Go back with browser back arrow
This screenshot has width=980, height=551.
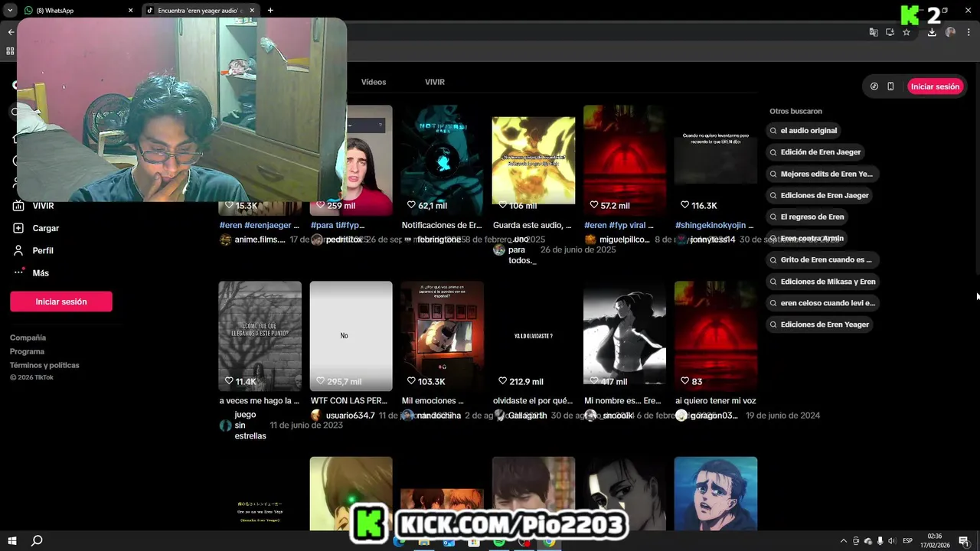tap(11, 32)
